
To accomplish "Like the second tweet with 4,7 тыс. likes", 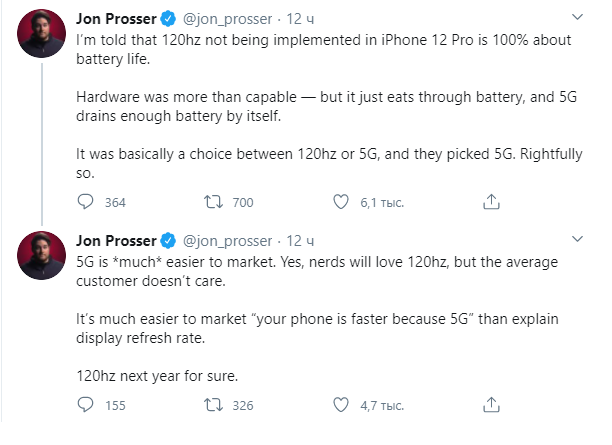I will coord(342,405).
